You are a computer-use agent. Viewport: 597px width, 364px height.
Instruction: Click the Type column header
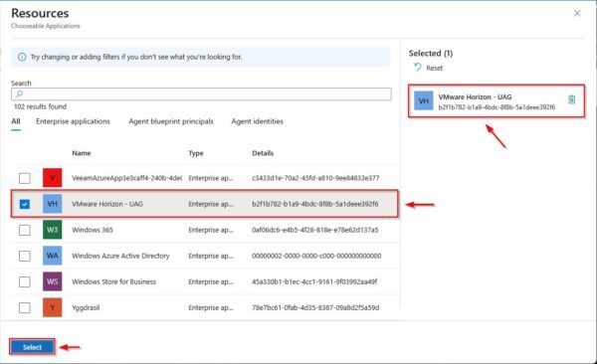tap(196, 153)
